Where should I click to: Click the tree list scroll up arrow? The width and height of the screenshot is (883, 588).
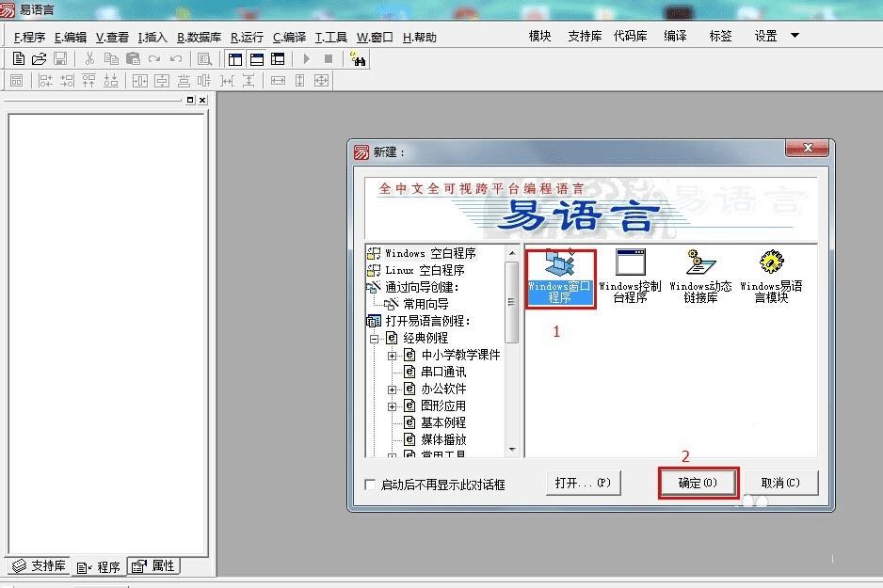pos(512,253)
